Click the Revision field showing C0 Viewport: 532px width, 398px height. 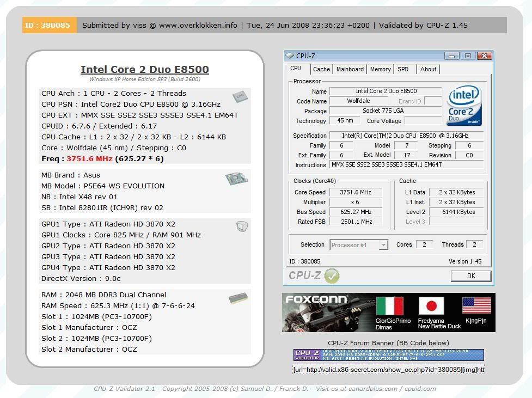(x=469, y=155)
